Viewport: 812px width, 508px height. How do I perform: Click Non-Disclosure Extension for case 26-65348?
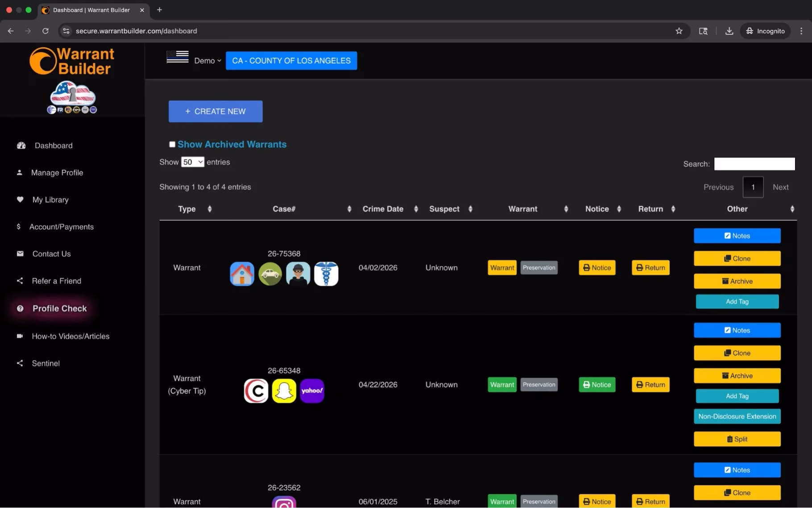point(737,416)
